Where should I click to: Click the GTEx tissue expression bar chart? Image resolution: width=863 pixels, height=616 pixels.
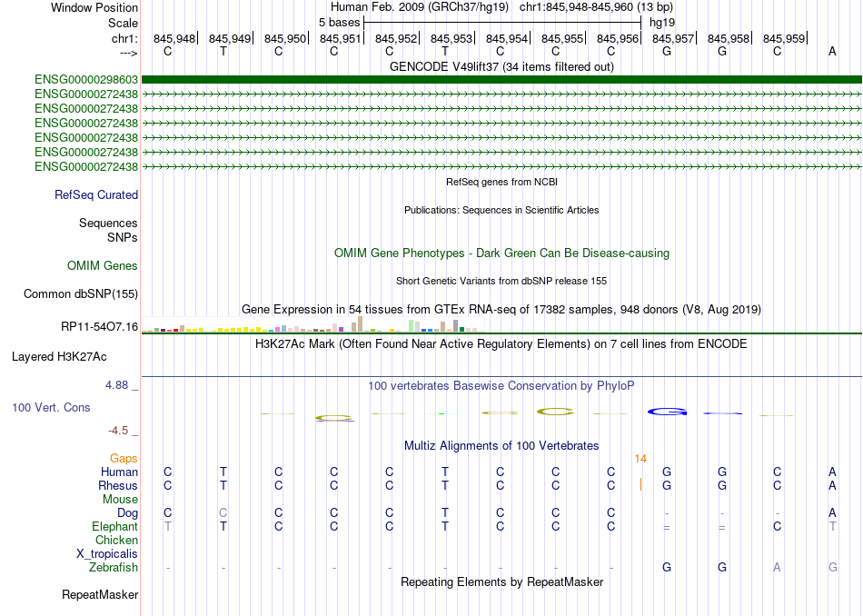pos(312,324)
